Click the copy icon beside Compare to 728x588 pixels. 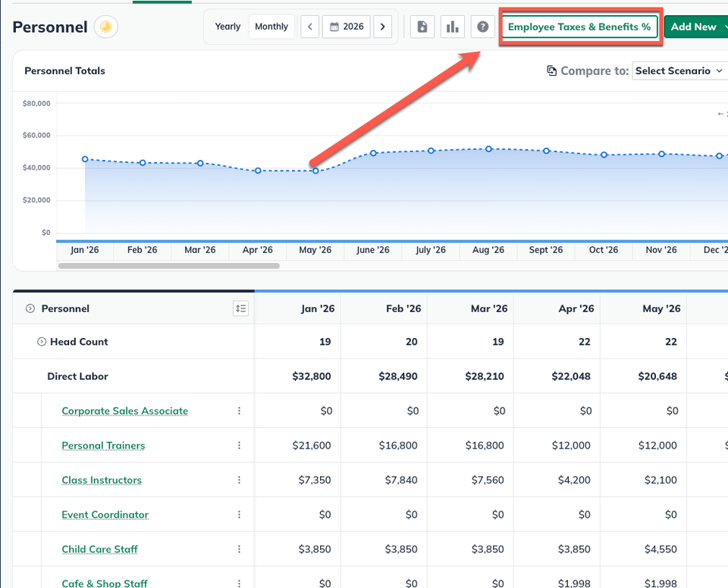pos(551,70)
